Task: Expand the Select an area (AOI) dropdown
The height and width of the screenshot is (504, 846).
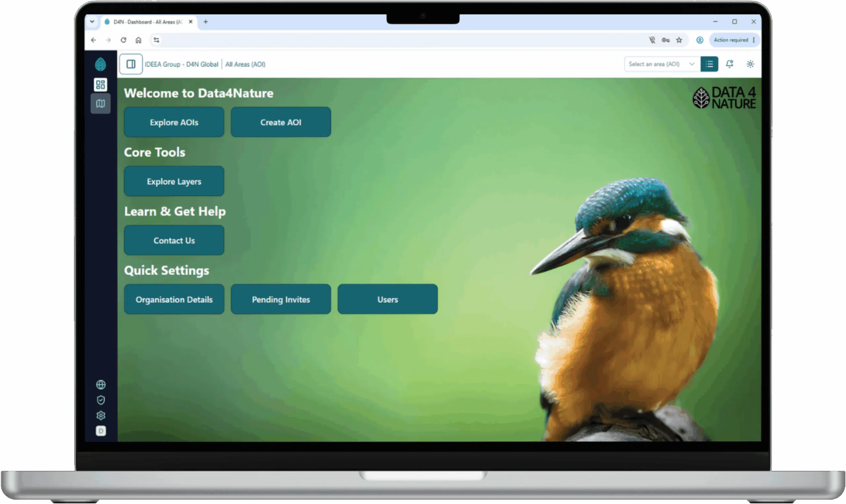Action: tap(662, 64)
